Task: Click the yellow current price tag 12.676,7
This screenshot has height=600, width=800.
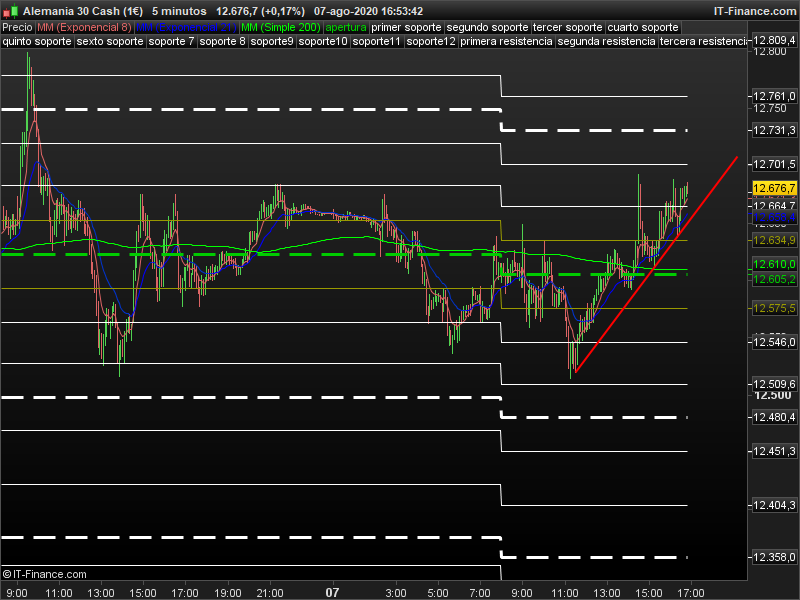Action: click(x=773, y=188)
